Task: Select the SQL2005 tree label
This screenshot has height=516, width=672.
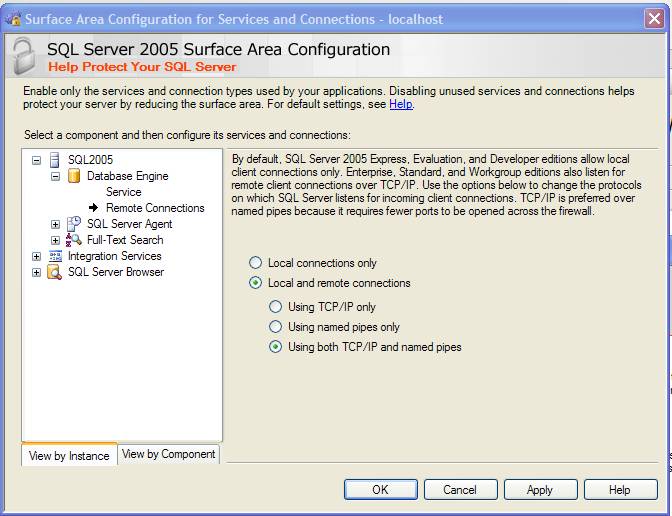Action: [x=90, y=160]
